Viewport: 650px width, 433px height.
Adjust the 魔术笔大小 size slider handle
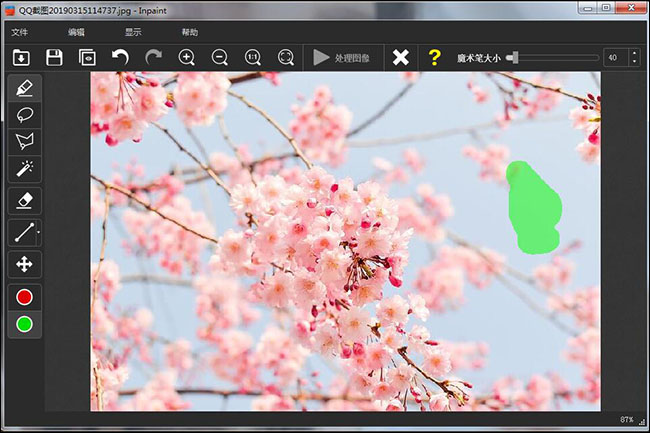point(514,58)
